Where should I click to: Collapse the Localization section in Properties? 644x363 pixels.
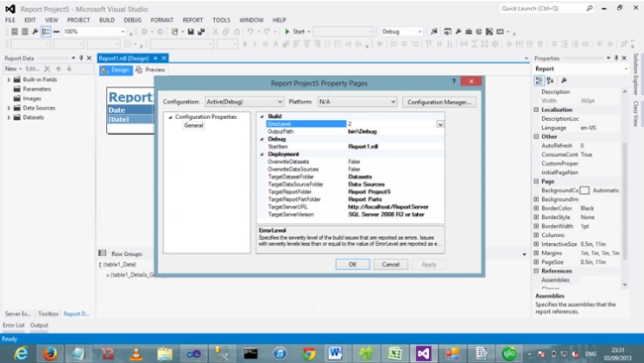point(536,110)
